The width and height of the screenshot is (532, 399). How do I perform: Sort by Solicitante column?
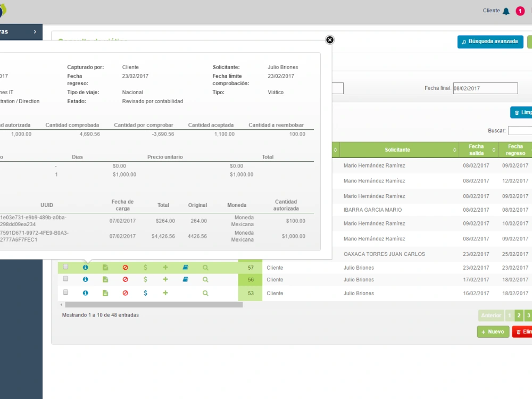coord(399,149)
